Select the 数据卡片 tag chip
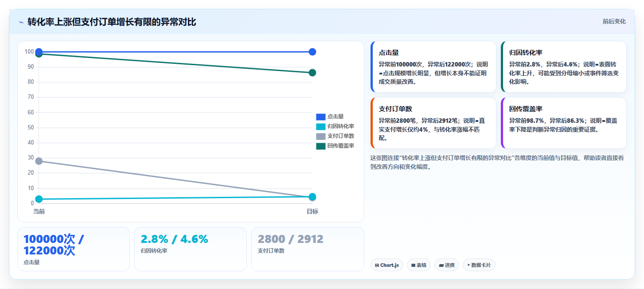This screenshot has height=289, width=644. pyautogui.click(x=479, y=265)
